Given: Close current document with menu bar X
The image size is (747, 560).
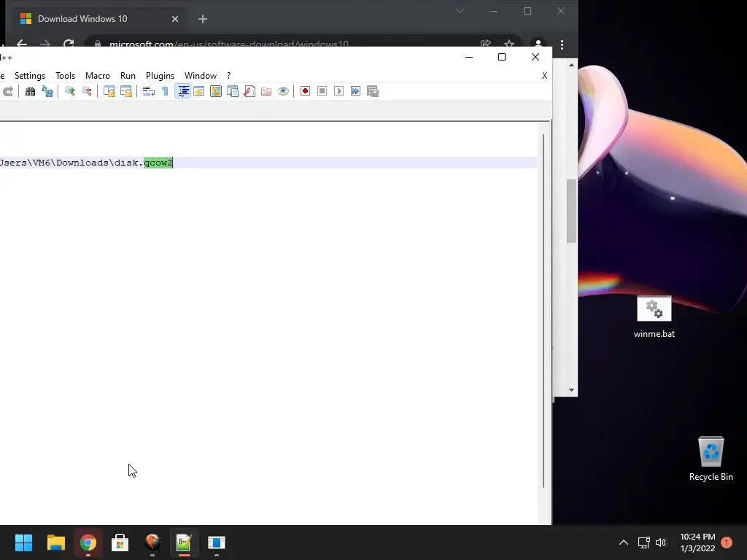Looking at the screenshot, I should point(544,76).
